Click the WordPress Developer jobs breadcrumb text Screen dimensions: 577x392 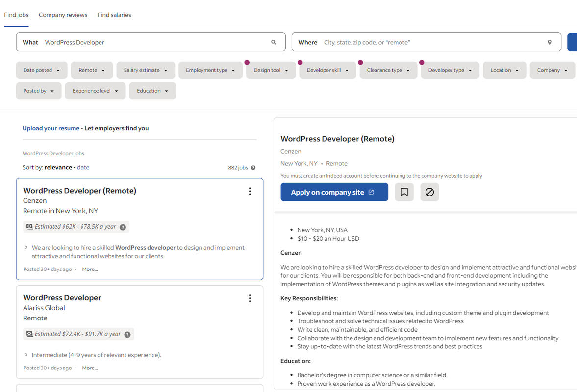[53, 154]
